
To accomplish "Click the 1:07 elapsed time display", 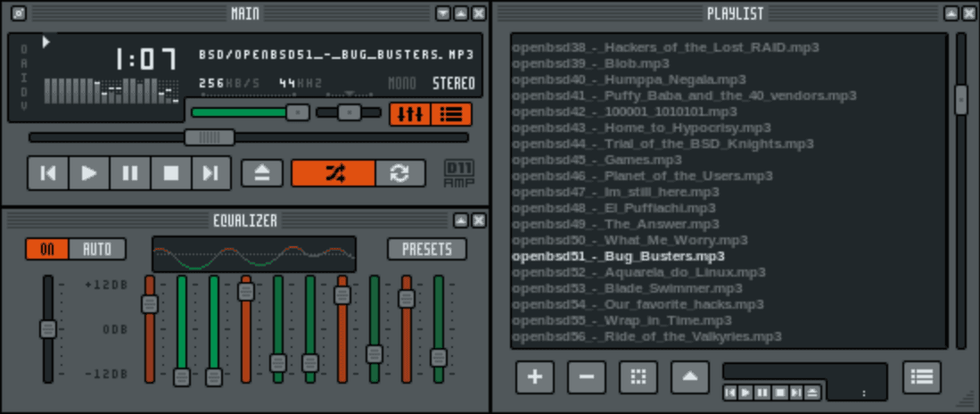I will 145,60.
